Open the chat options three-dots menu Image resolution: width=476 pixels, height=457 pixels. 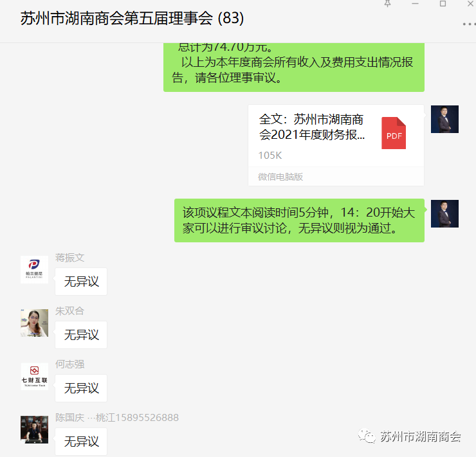(469, 24)
